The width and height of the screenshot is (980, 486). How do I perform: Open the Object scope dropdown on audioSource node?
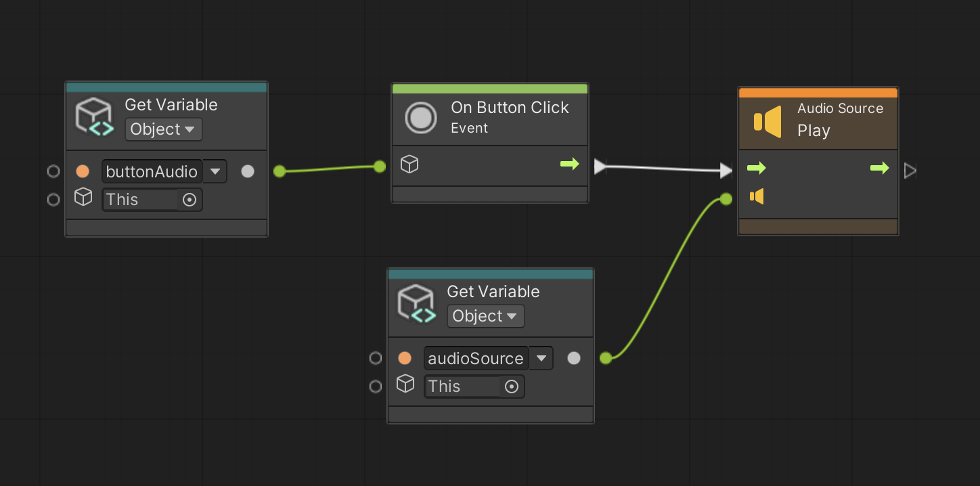pos(485,316)
